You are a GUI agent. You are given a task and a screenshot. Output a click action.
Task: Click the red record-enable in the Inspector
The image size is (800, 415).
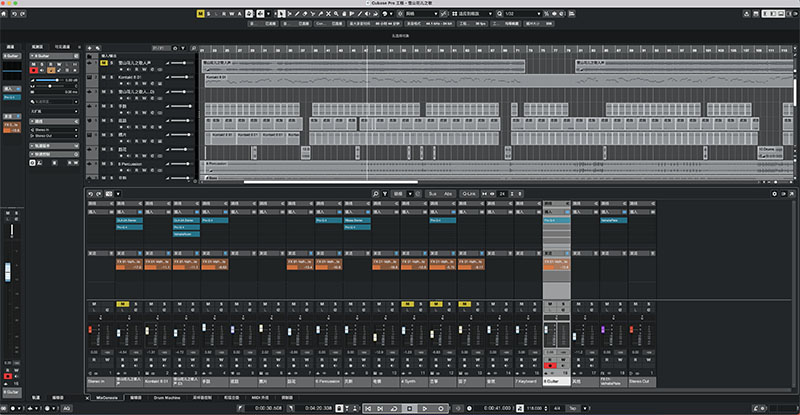[x=34, y=70]
